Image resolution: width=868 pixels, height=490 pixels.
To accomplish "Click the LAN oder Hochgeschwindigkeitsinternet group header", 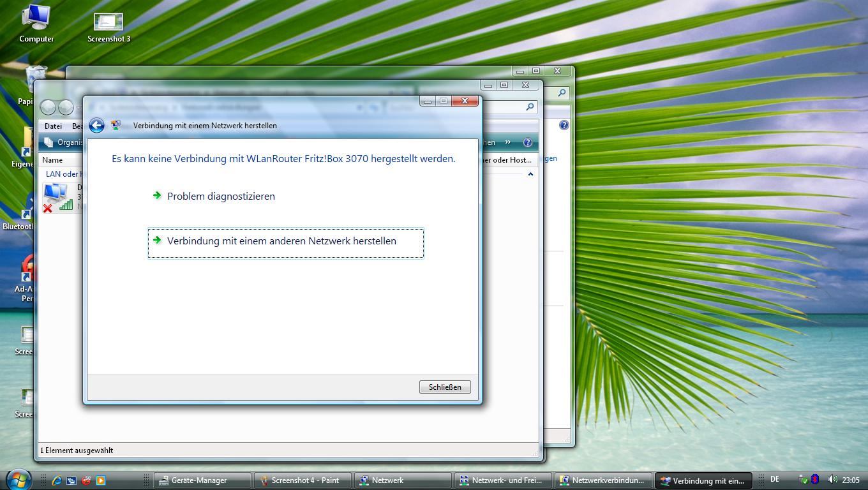I will 64,174.
